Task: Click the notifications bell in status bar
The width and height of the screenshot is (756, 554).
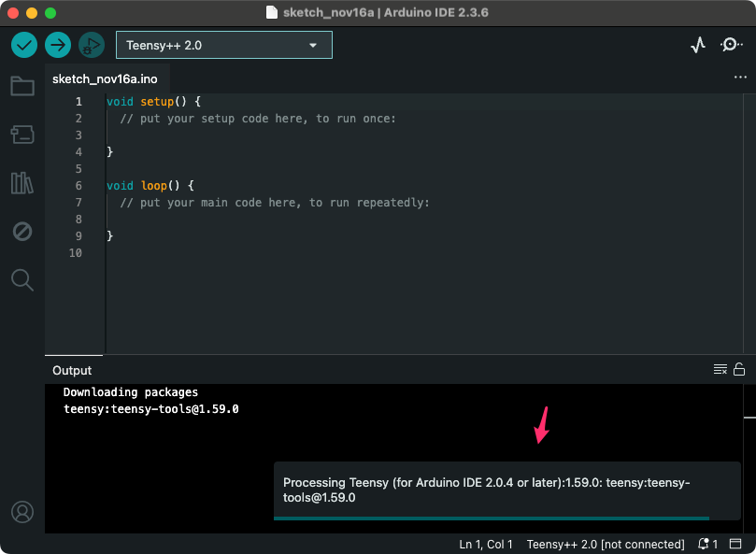Action: coord(706,544)
